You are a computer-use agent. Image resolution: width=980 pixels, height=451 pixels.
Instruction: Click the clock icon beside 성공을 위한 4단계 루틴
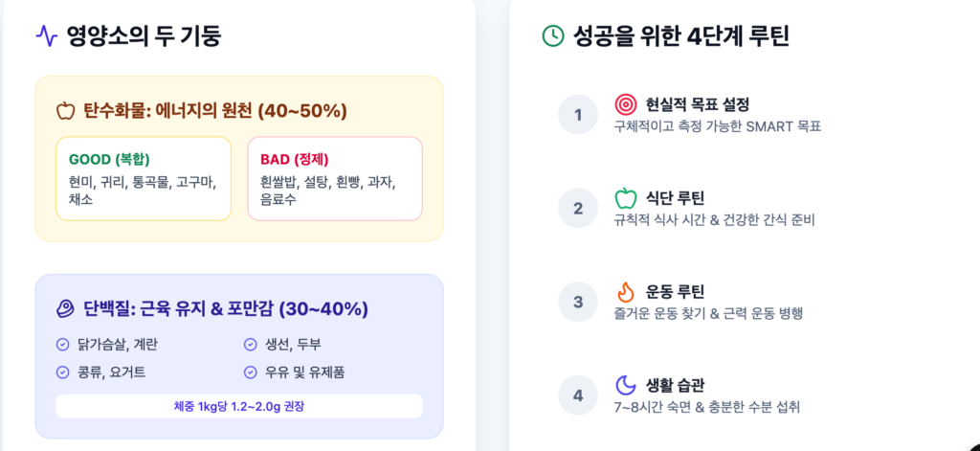coord(553,36)
